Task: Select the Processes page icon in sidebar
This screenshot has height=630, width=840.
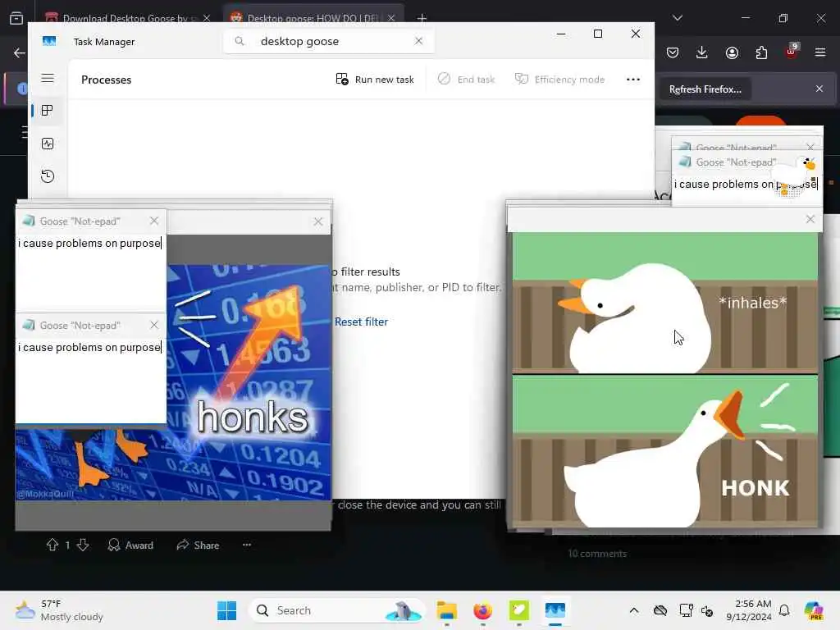Action: [x=47, y=111]
